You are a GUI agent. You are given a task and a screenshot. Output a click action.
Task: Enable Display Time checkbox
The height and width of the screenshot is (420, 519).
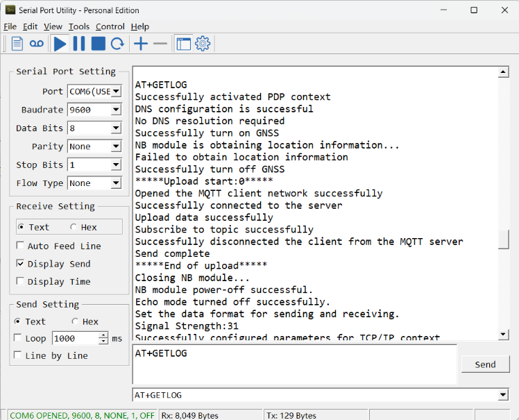click(20, 281)
